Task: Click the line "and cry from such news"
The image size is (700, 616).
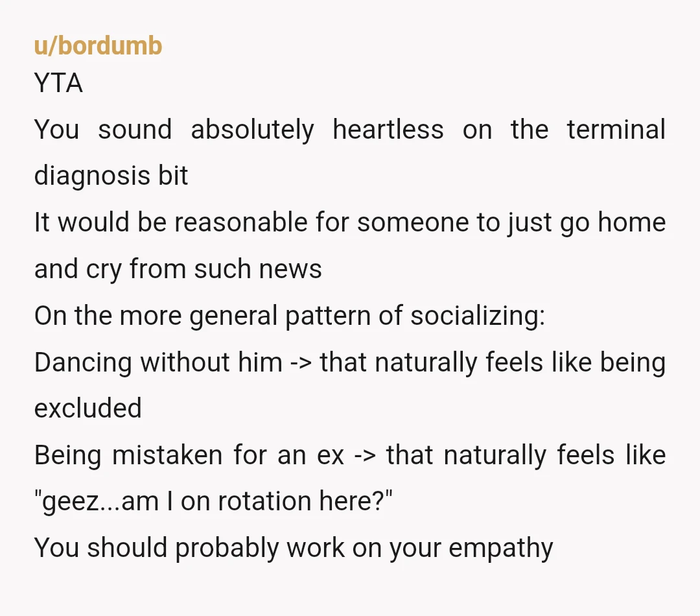Action: pyautogui.click(x=178, y=269)
